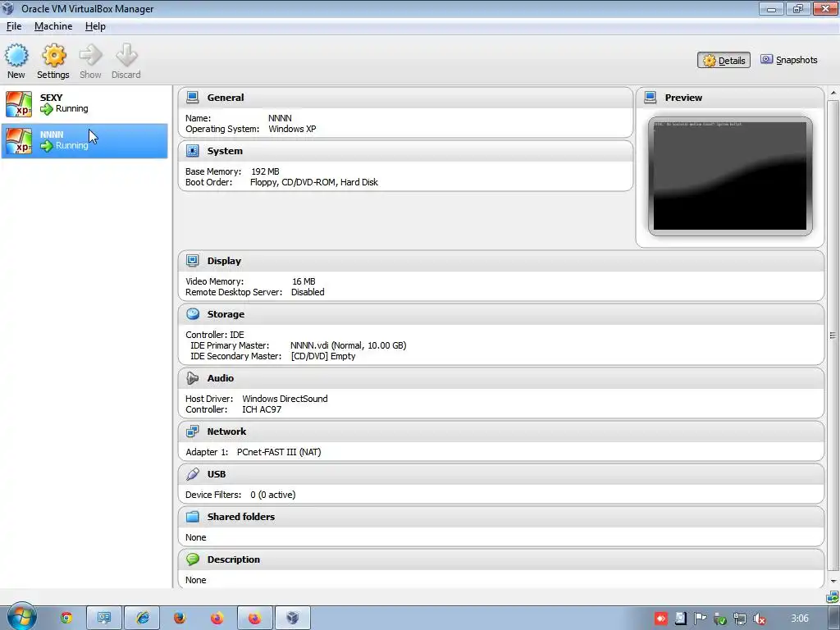This screenshot has width=840, height=630.
Task: Switch to VirtualBox cube taskbar icon
Action: pyautogui.click(x=293, y=619)
